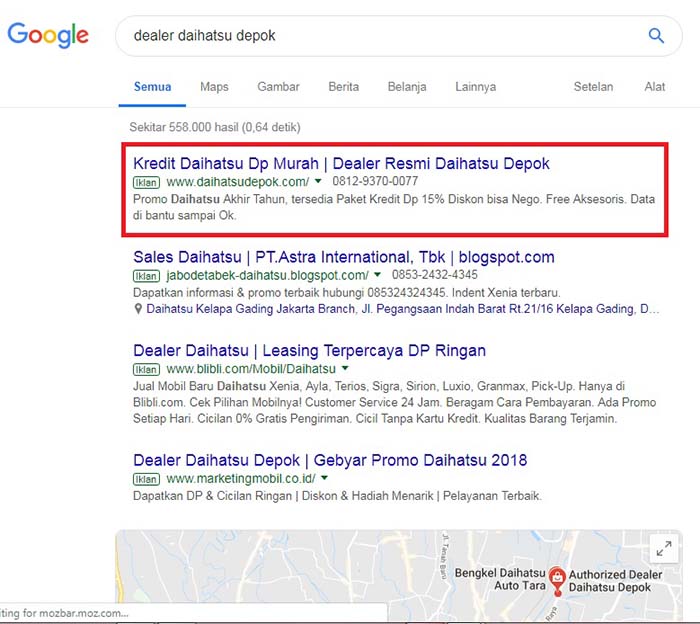Open the Dealer Daihatsu Leasing Terpercaya link
The height and width of the screenshot is (624, 700).
(309, 350)
